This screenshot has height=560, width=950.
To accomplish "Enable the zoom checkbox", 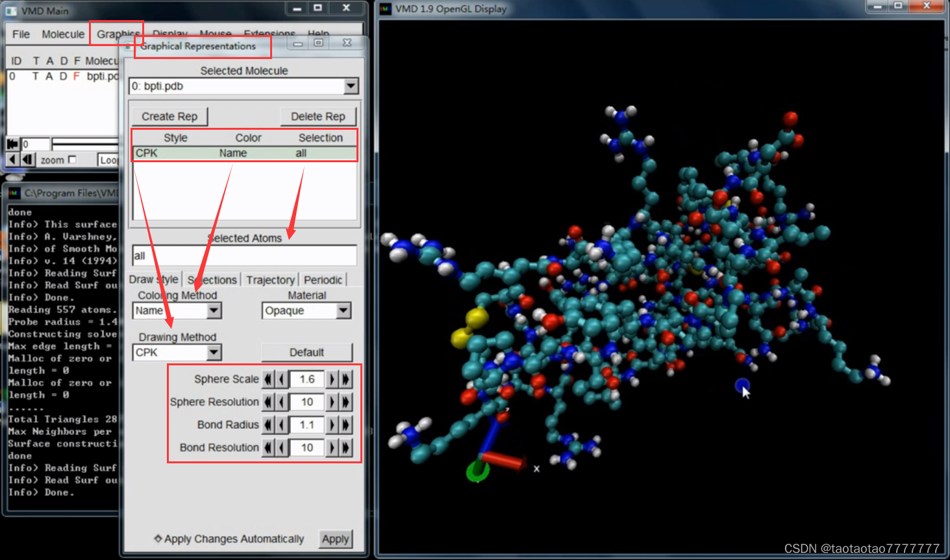I will (72, 160).
